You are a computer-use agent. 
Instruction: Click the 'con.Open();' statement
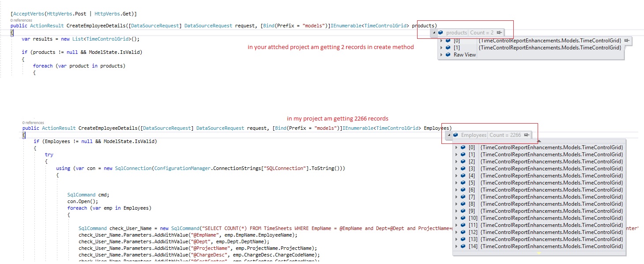(83, 201)
